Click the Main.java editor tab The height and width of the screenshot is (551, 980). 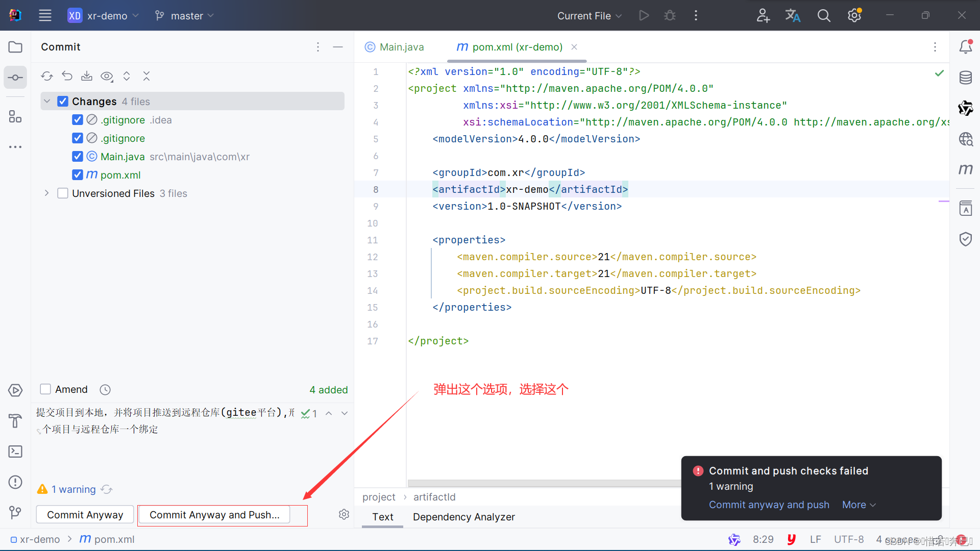pos(398,47)
